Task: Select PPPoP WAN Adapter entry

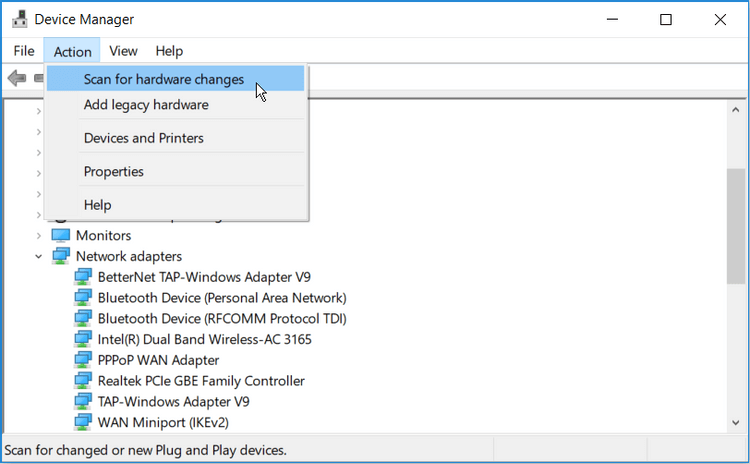Action: click(158, 360)
